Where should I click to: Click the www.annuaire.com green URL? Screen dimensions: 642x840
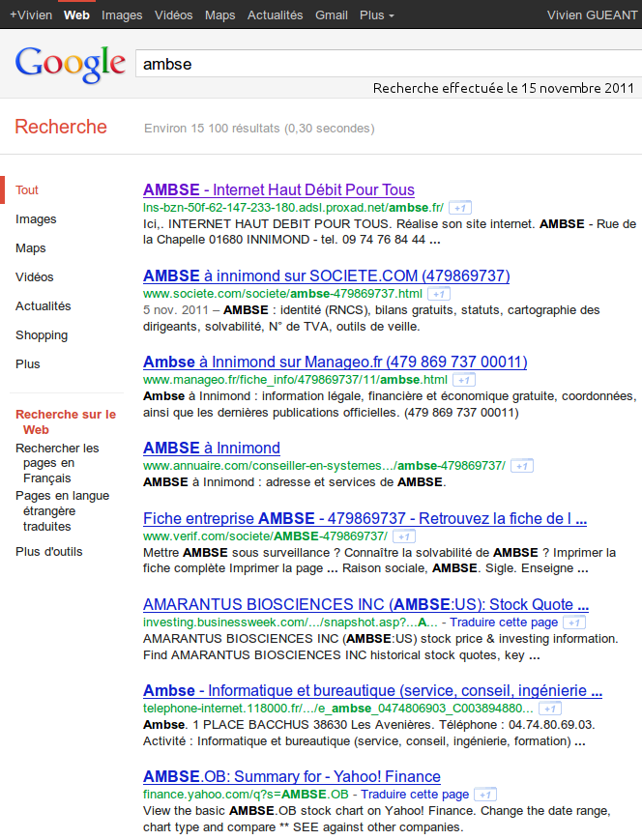pos(324,466)
